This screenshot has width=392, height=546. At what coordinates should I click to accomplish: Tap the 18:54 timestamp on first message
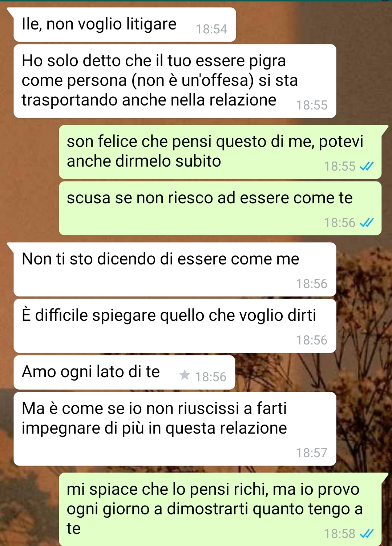click(x=211, y=29)
